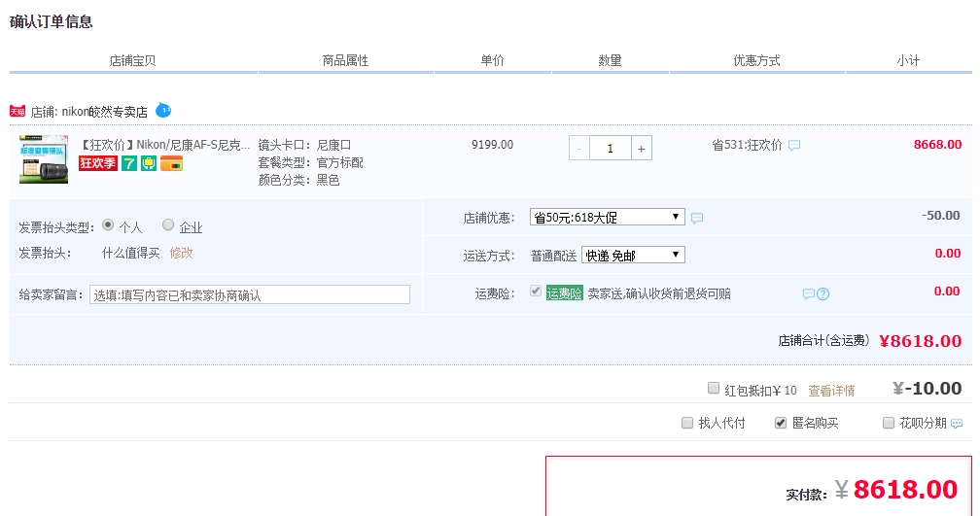
Task: Expand the 快递 免邮 shipping method dropdown
Action: (633, 255)
